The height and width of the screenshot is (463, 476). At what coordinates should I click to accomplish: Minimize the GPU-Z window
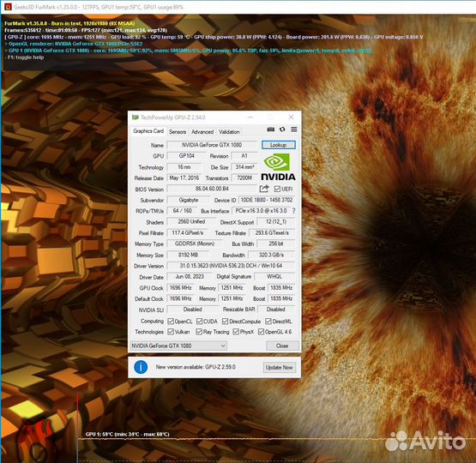click(250, 117)
